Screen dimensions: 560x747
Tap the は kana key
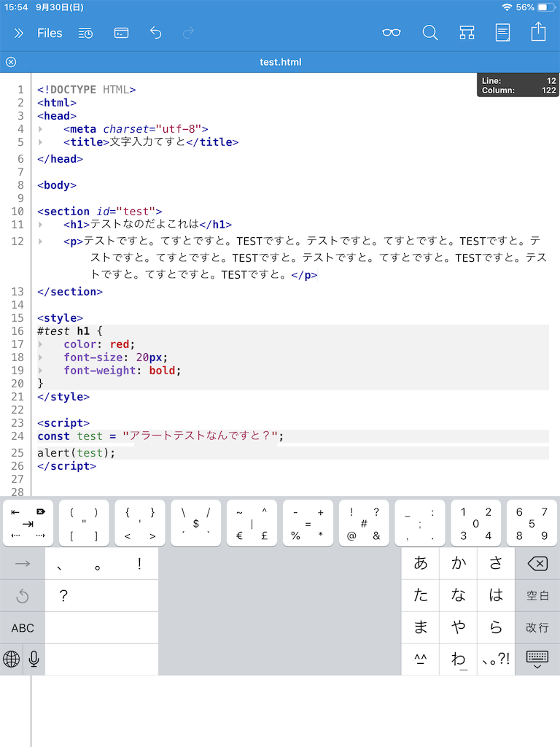click(x=496, y=595)
